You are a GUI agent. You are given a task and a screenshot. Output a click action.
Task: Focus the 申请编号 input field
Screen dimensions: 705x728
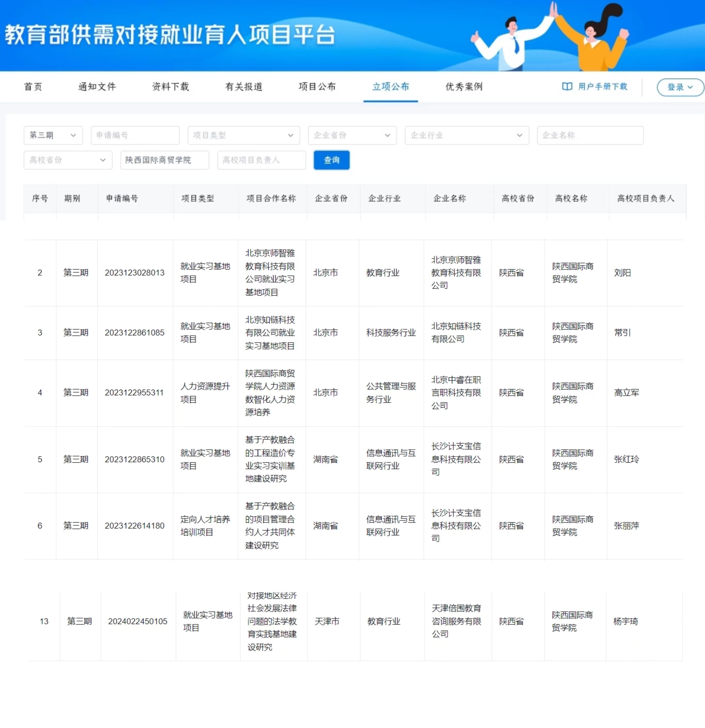[135, 135]
